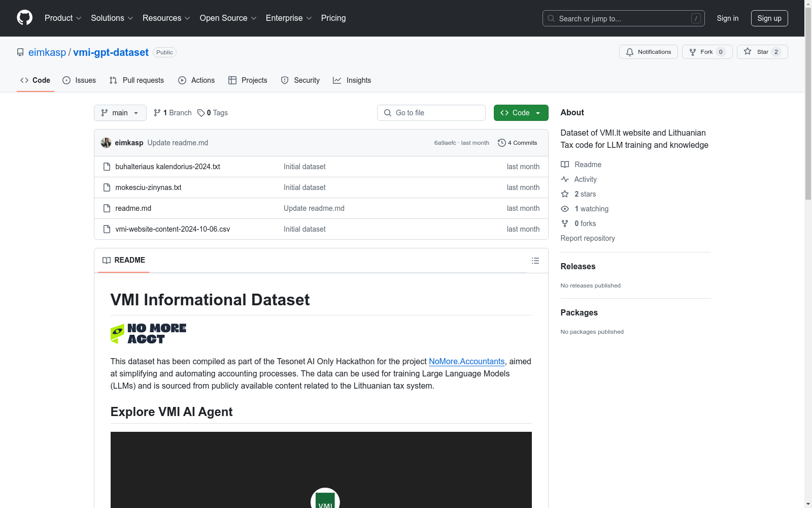Image resolution: width=812 pixels, height=508 pixels.
Task: Open the Security tab
Action: click(300, 80)
